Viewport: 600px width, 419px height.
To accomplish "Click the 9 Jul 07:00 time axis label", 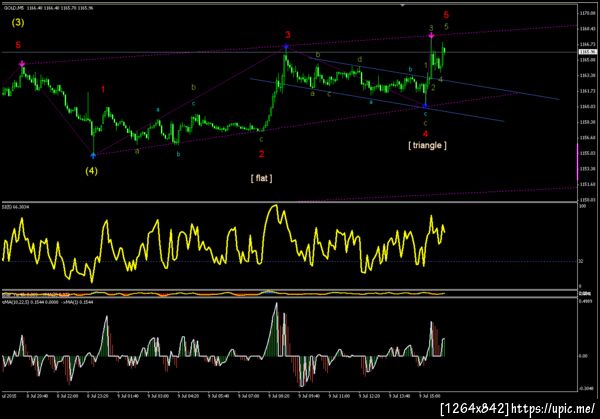I will (249, 396).
